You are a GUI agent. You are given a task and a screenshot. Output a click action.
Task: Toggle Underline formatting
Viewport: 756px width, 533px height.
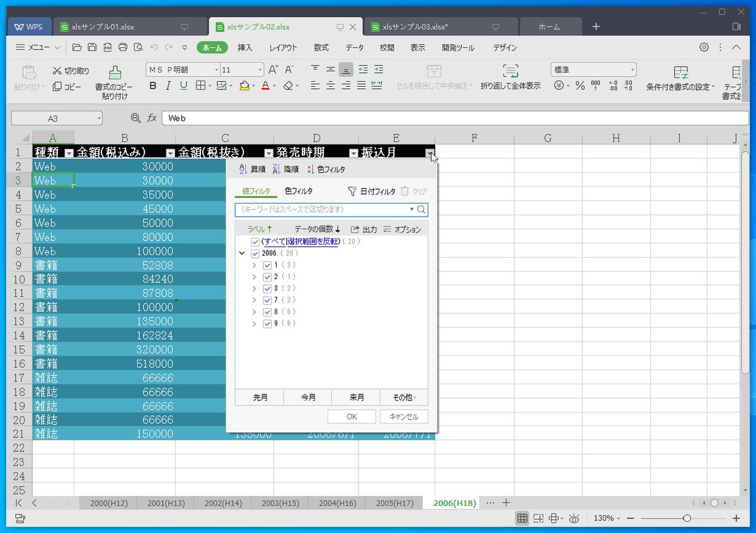pos(183,86)
